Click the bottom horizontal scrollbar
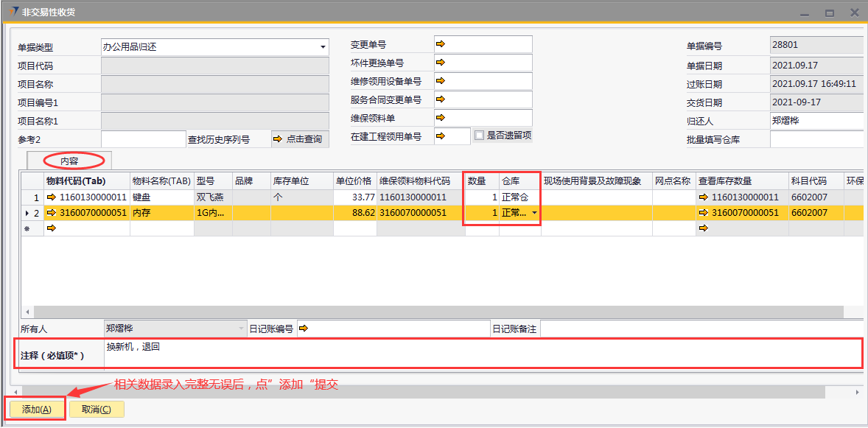This screenshot has height=428, width=868. (435, 392)
